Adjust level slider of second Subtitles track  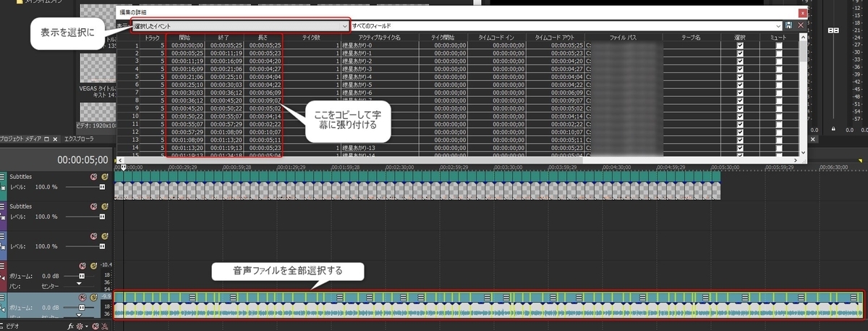point(102,217)
